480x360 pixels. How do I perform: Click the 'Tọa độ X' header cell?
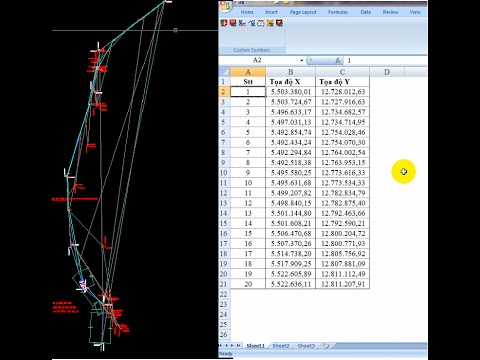pos(290,82)
